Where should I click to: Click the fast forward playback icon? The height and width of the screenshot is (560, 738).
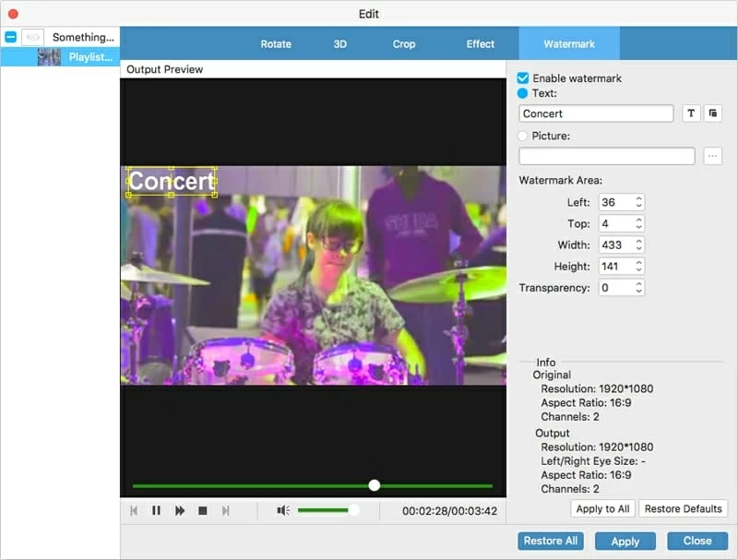[x=180, y=510]
